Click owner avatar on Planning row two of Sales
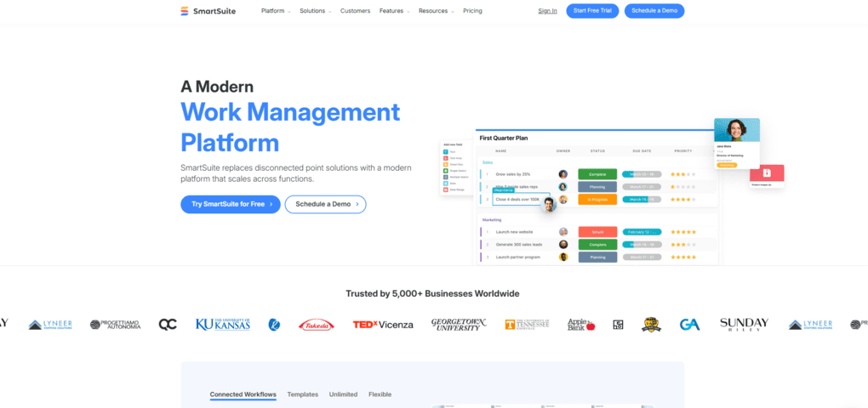The image size is (868, 408). (563, 187)
